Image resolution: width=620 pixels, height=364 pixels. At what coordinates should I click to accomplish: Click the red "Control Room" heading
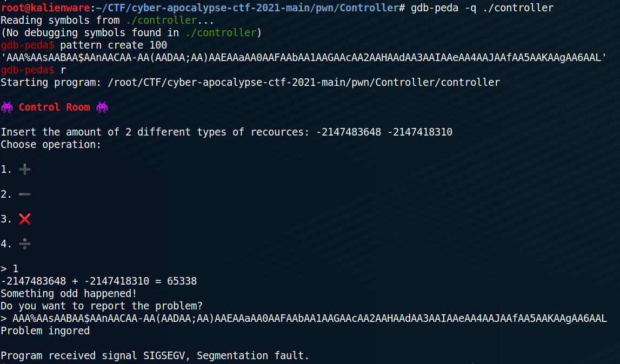54,107
